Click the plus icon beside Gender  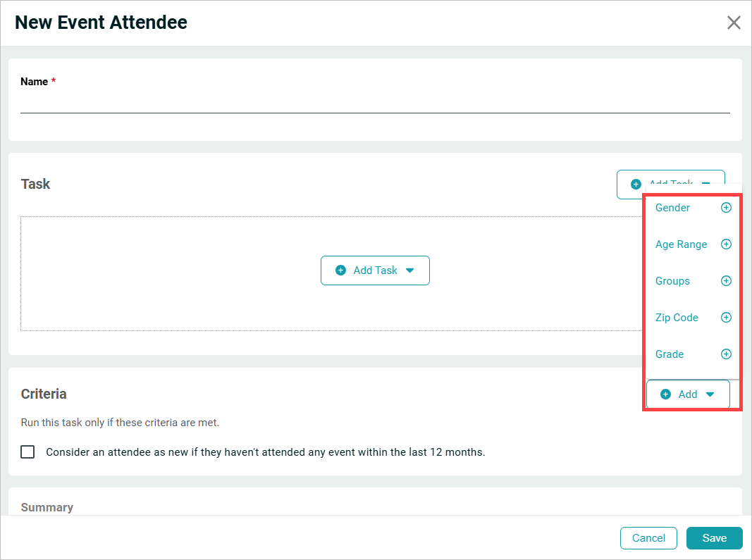tap(726, 208)
